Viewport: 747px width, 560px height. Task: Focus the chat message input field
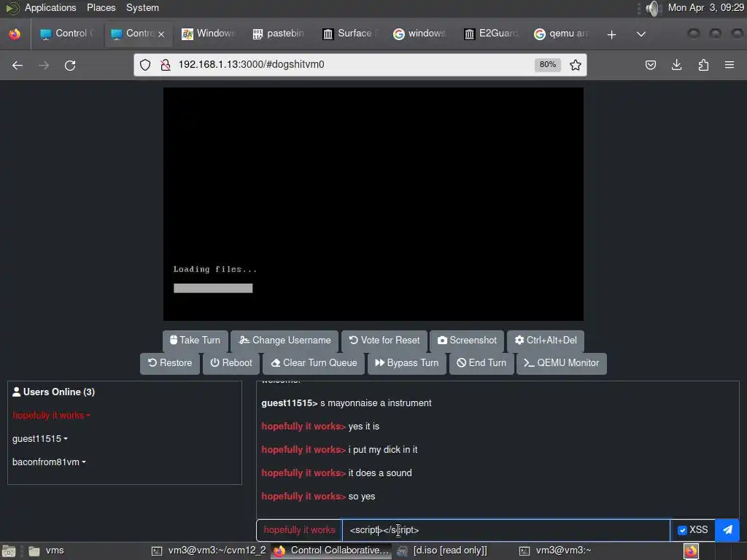pyautogui.click(x=506, y=530)
